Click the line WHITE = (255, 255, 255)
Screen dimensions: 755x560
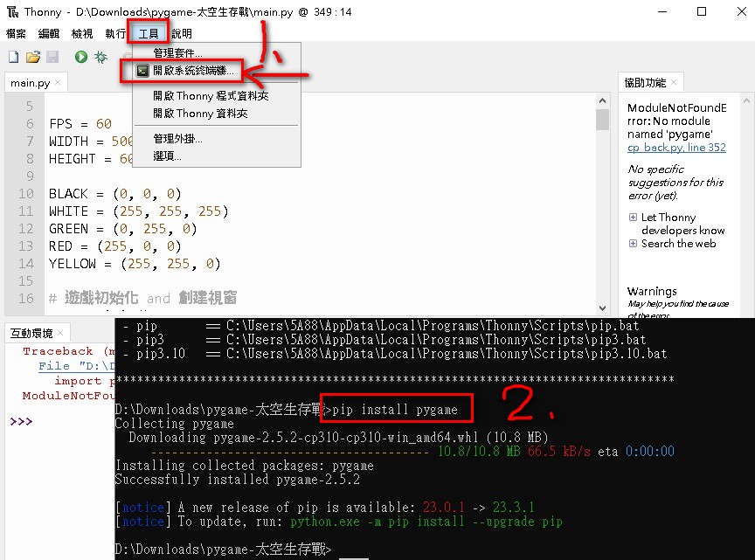point(139,211)
